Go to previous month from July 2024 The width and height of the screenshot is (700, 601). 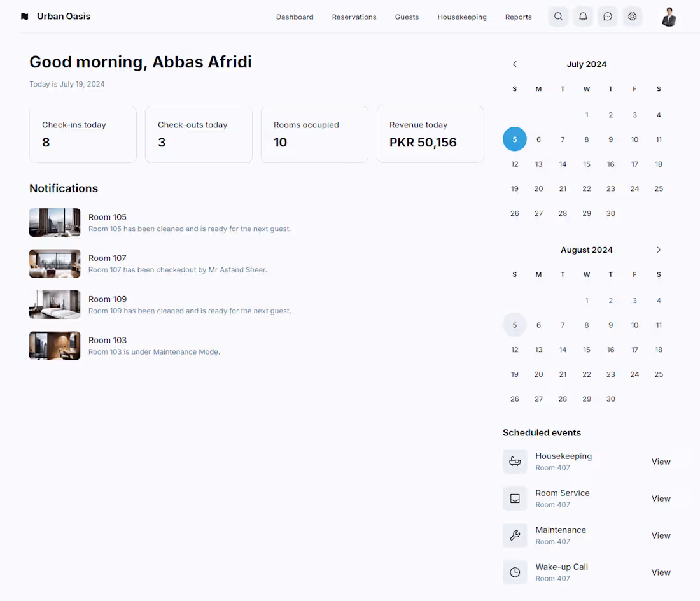point(515,64)
